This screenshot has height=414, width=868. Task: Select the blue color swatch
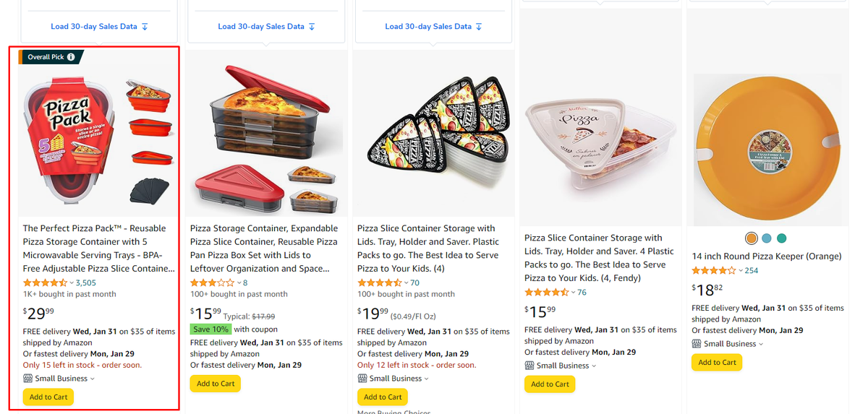(767, 238)
